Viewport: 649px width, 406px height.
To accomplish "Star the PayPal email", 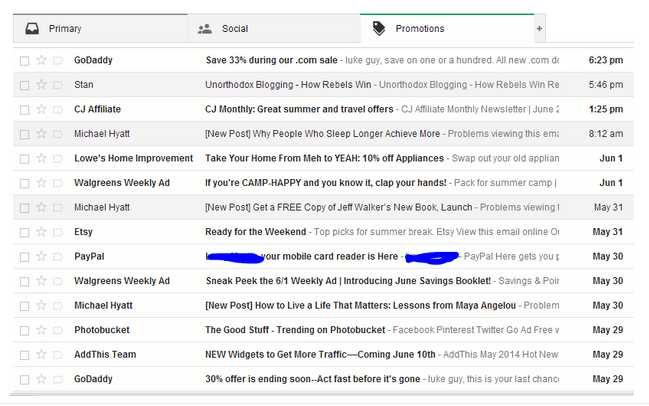I will (41, 256).
